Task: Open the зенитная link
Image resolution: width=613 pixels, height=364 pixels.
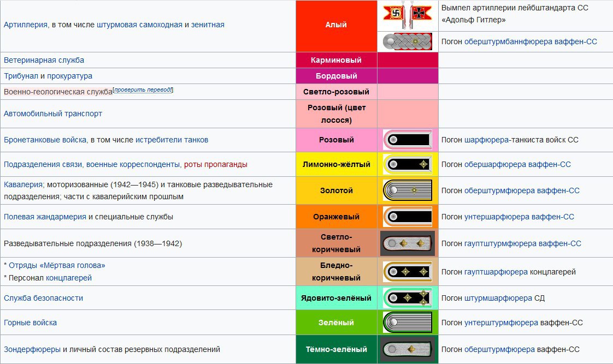Action: (208, 25)
